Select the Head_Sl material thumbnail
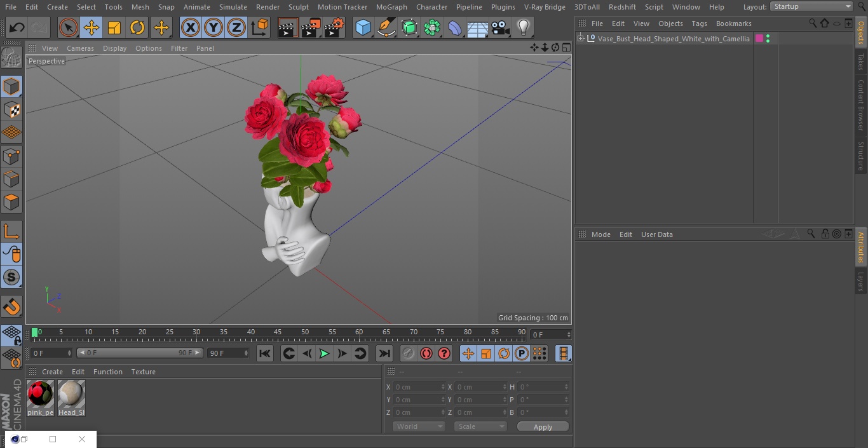Viewport: 868px width, 448px height. 71,398
